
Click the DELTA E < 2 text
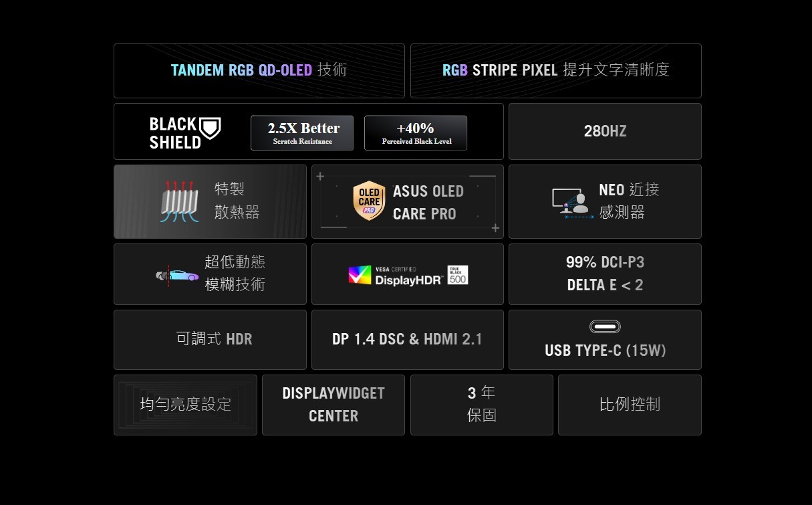[605, 285]
